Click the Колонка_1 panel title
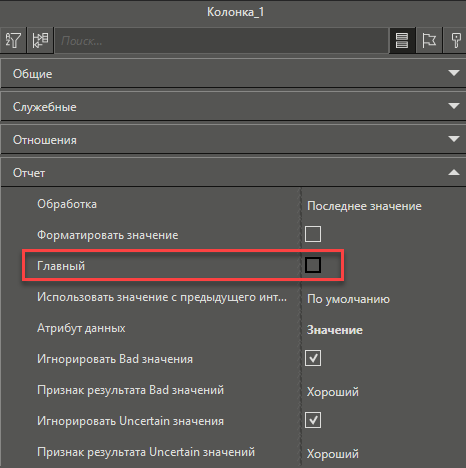Viewport: 466px width, 468px height. coord(235,12)
